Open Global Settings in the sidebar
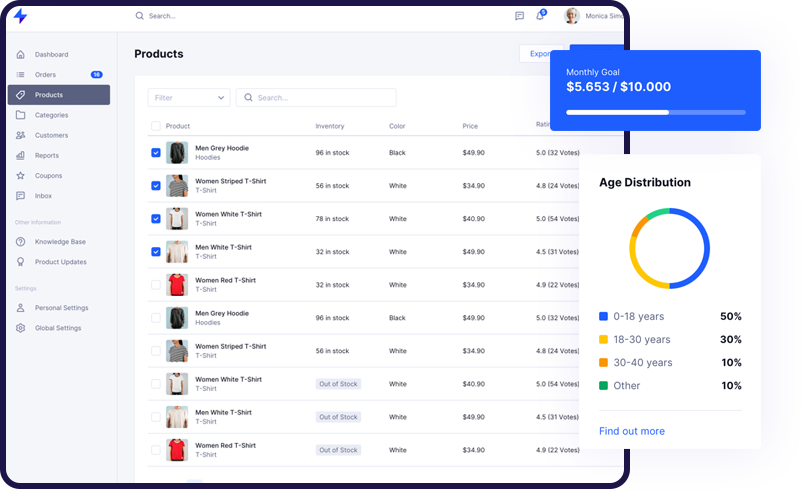This screenshot has width=811, height=499. (x=59, y=328)
